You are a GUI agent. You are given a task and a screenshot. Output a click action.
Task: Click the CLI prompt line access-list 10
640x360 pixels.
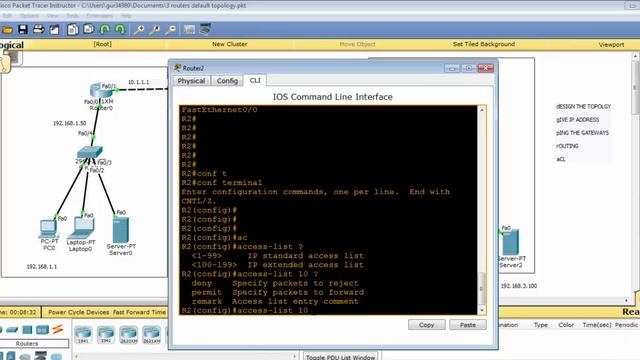tap(244, 311)
